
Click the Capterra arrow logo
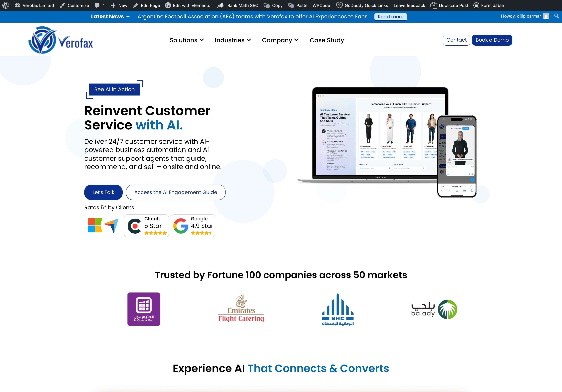(111, 226)
